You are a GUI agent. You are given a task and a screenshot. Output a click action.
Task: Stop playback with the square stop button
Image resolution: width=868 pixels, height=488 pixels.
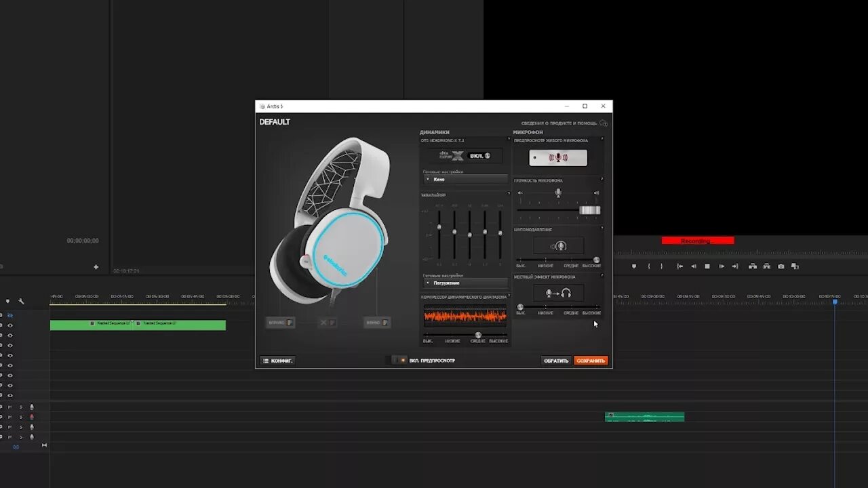click(x=707, y=266)
